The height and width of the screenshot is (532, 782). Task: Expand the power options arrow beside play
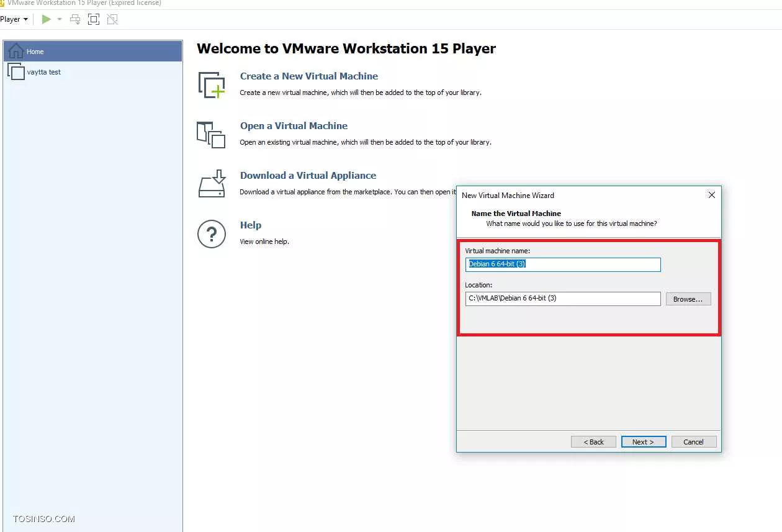[x=60, y=19]
